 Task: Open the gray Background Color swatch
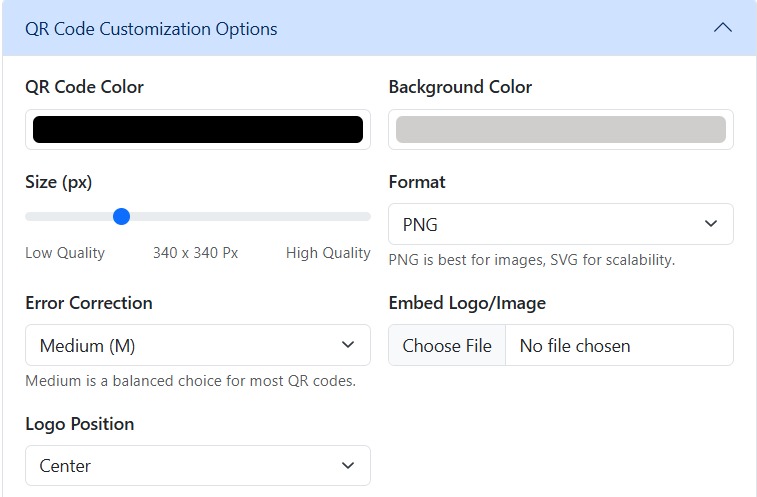[561, 129]
